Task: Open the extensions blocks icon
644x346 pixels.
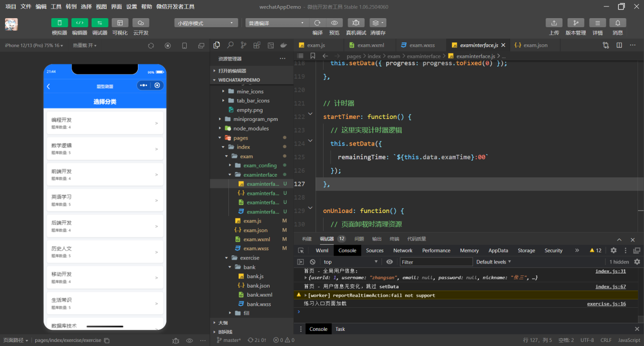Action: click(x=257, y=45)
